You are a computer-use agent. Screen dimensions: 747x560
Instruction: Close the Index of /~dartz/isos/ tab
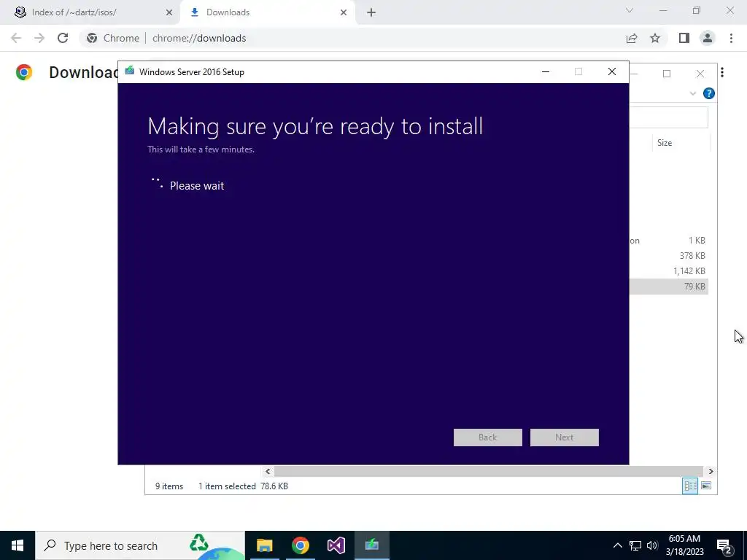click(x=169, y=12)
